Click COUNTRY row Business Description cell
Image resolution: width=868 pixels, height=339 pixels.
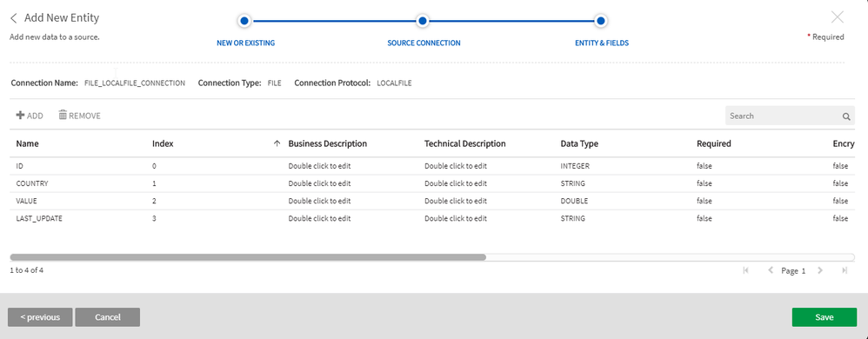point(319,183)
